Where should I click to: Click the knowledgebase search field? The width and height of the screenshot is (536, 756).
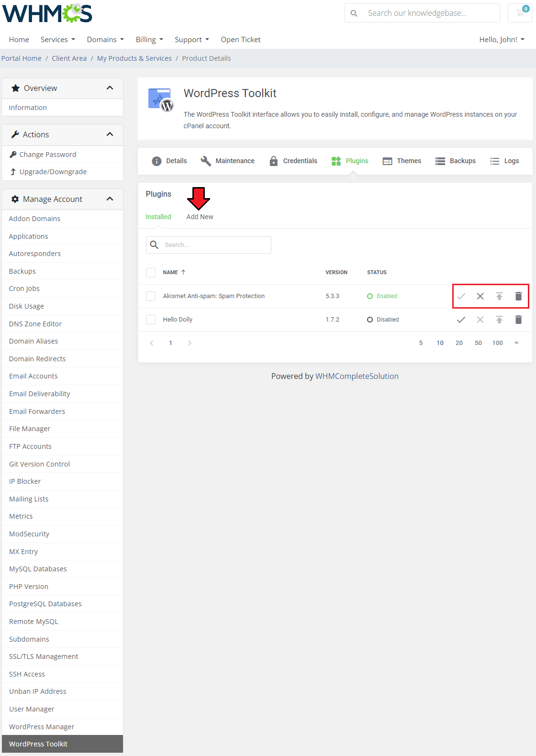tap(422, 13)
